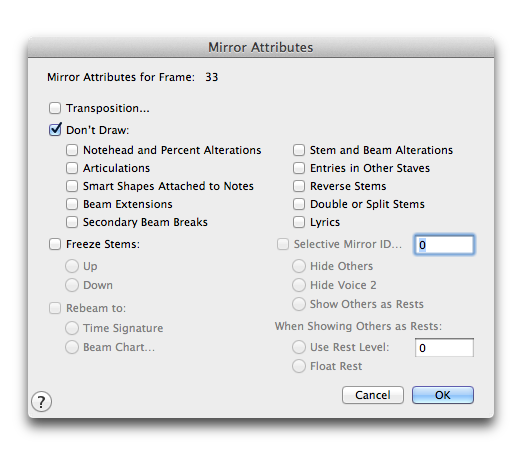This screenshot has height=454, width=522.
Task: Confirm with the OK button
Action: point(443,395)
